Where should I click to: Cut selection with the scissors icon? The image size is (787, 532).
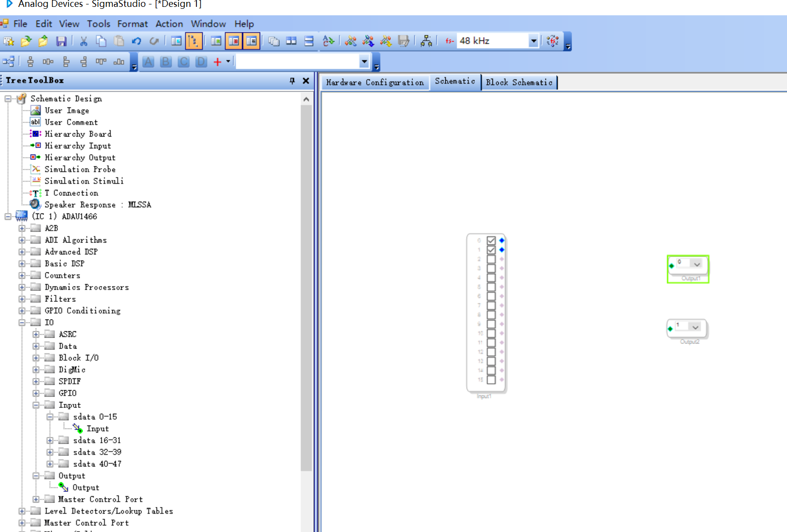tap(84, 41)
